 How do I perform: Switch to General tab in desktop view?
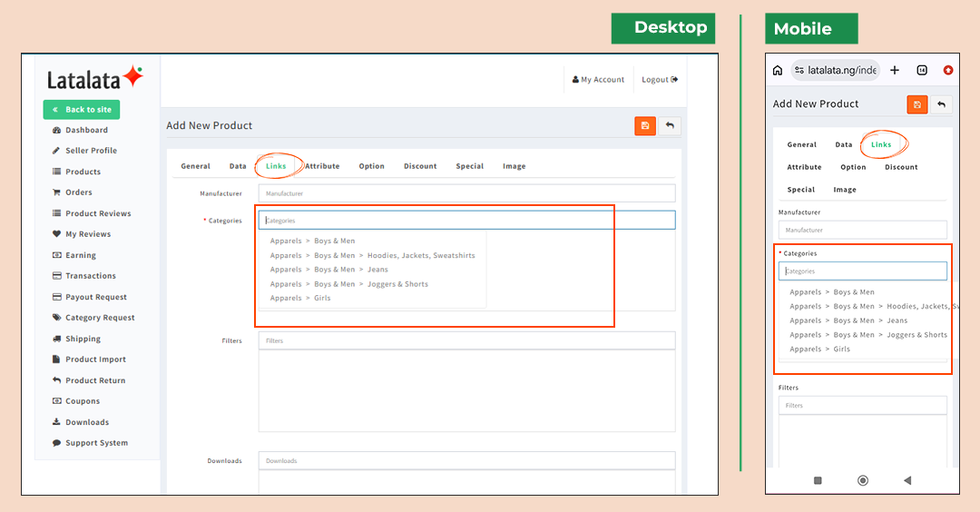(x=196, y=166)
